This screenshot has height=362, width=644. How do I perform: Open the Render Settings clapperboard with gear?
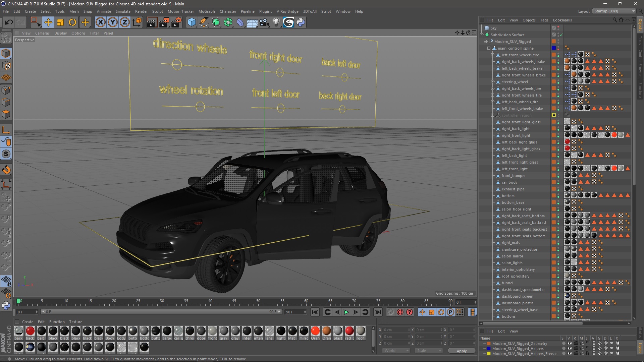point(176,22)
